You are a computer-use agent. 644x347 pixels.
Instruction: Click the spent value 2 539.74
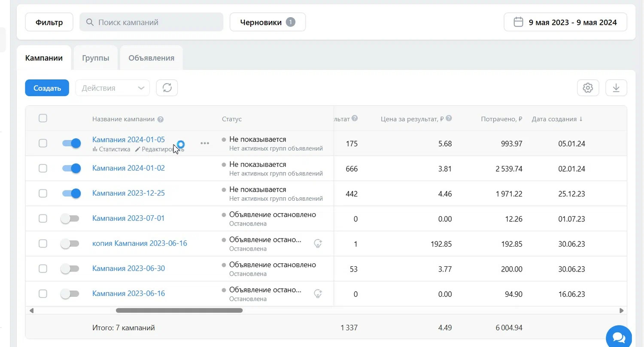509,169
